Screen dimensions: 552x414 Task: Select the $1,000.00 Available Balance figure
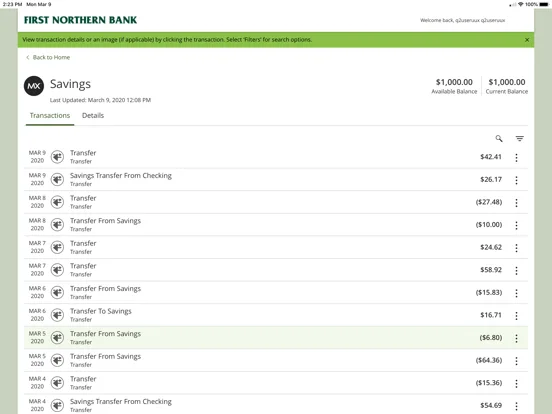coord(454,82)
